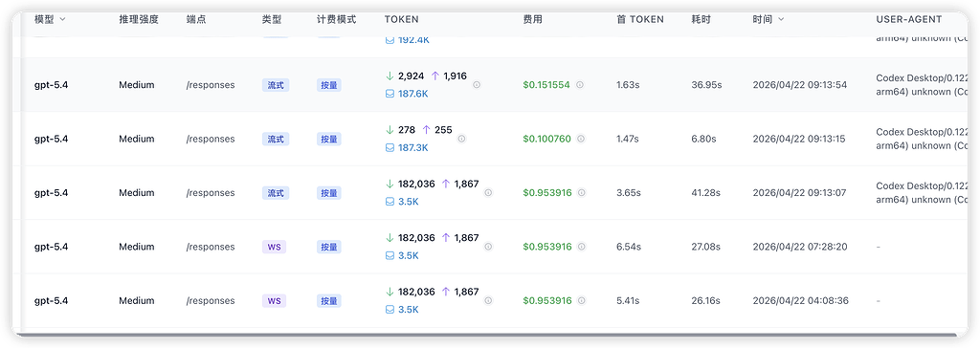Select the $0.151554 cost value
980x348 pixels.
(x=546, y=85)
